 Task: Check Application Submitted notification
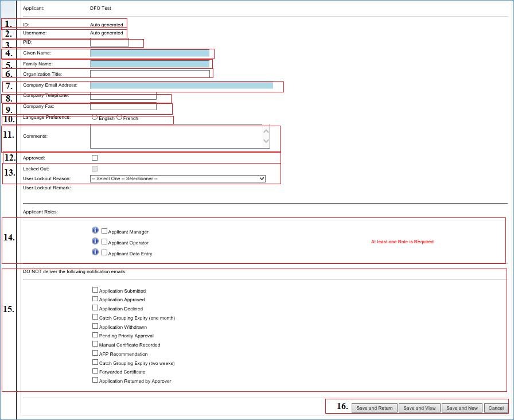coord(95,290)
